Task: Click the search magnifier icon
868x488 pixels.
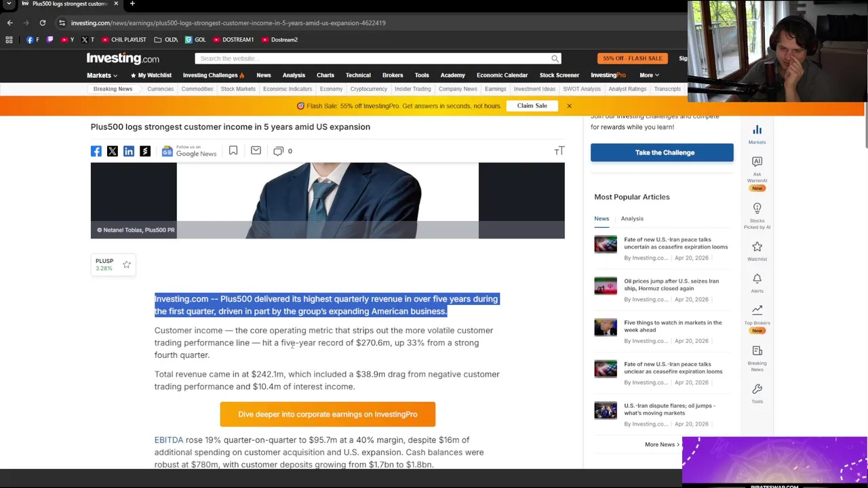Action: click(555, 58)
